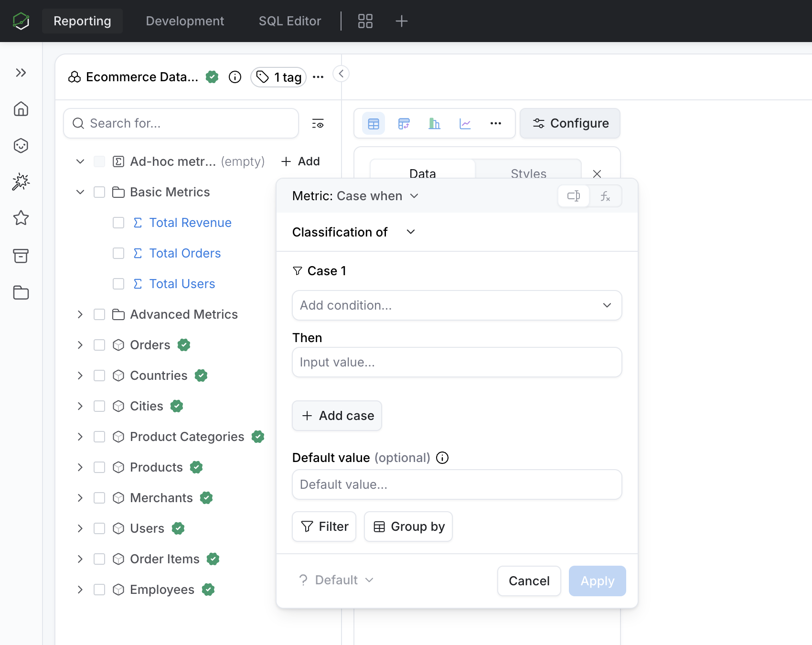The height and width of the screenshot is (645, 812).
Task: Focus the Default value input field
Action: (x=457, y=484)
